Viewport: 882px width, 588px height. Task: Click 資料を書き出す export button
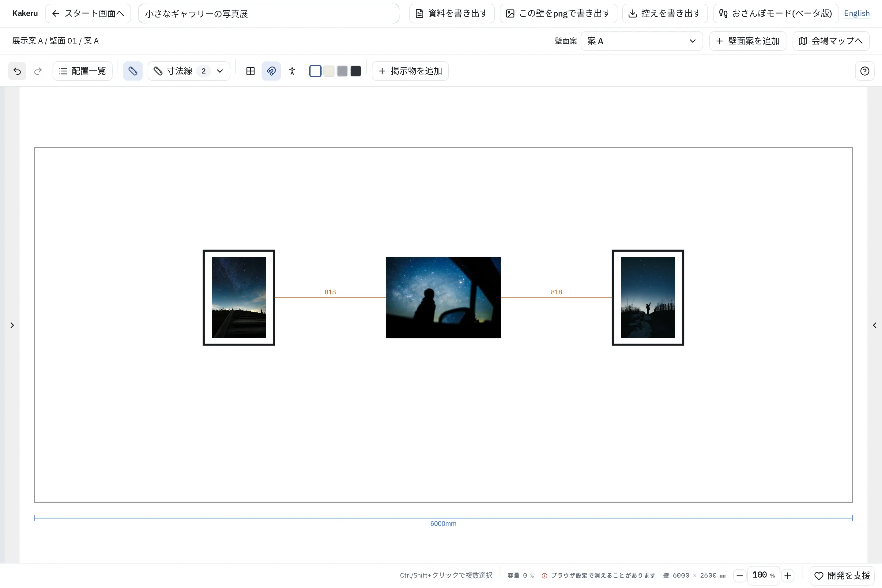[x=452, y=13]
